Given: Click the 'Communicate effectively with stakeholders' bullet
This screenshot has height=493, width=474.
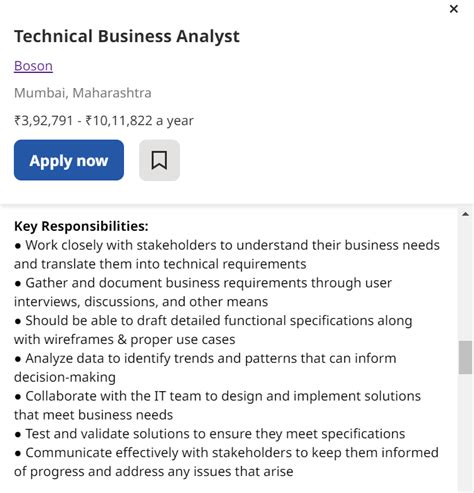Looking at the screenshot, I should [226, 462].
